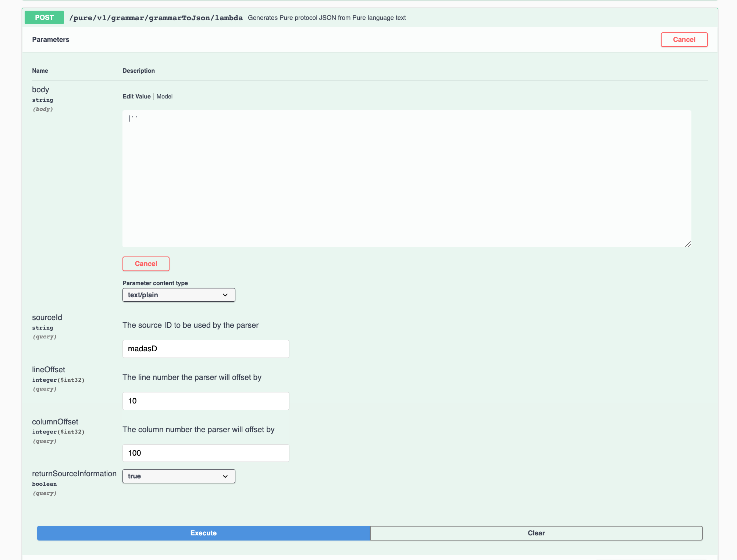Viewport: 737px width, 560px height.
Task: Click the Description column header
Action: point(139,71)
